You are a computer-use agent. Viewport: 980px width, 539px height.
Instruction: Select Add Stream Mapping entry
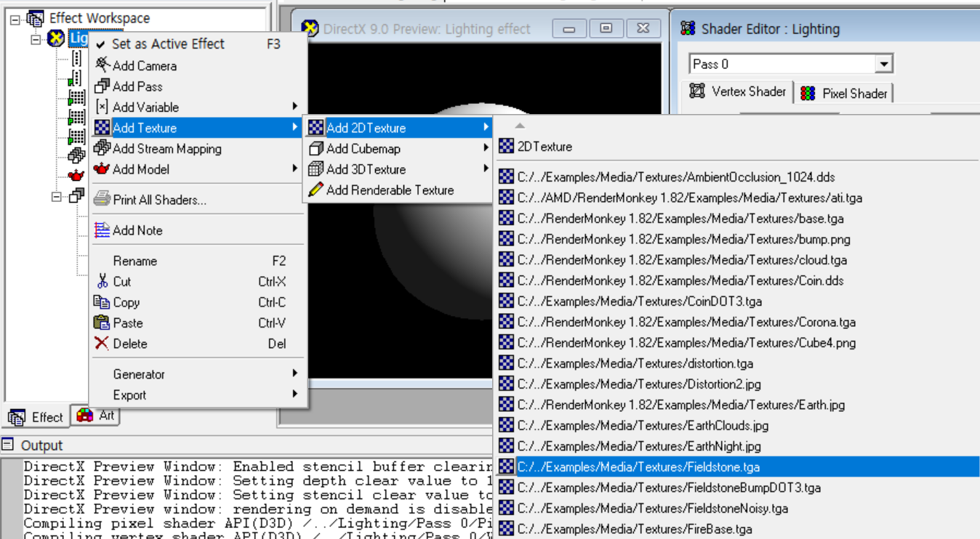[198, 148]
